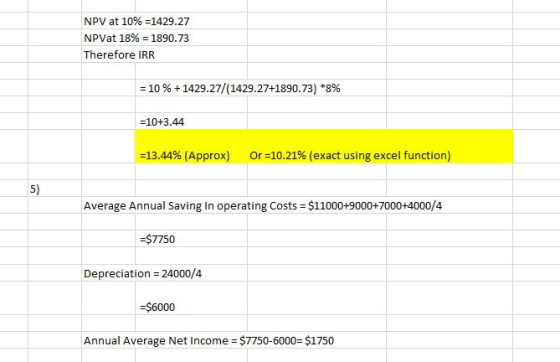Select the cell '=$7750'
Viewport: 560px width, 362px height.
point(157,239)
